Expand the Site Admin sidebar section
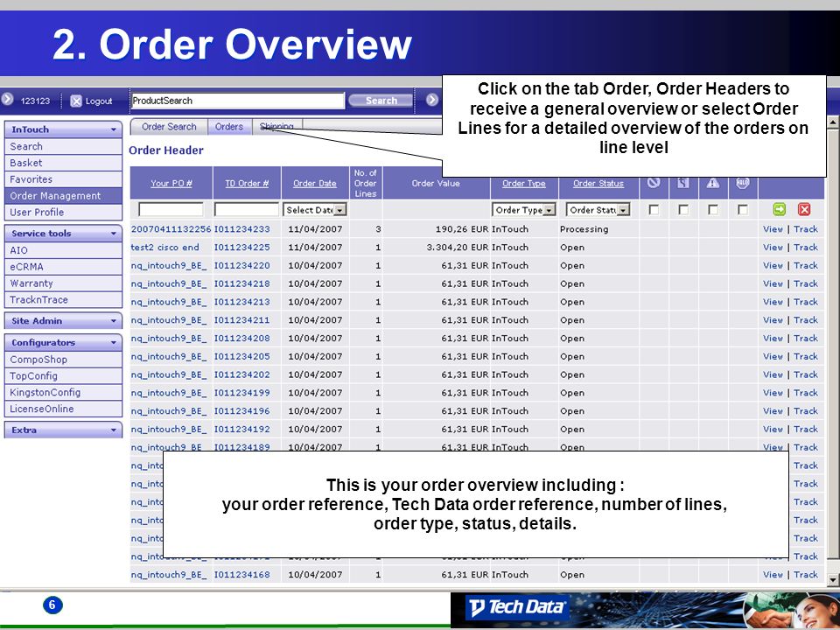The width and height of the screenshot is (840, 630). click(x=63, y=321)
